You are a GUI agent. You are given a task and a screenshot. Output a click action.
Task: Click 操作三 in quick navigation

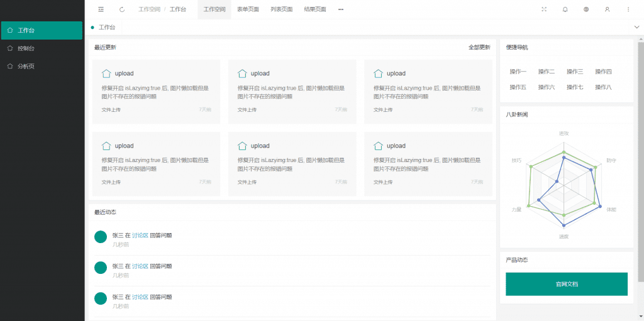tap(575, 72)
